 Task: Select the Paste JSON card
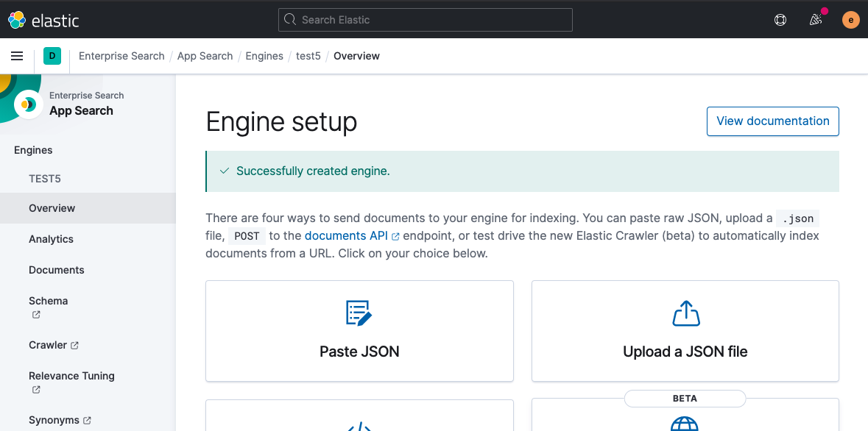(359, 331)
